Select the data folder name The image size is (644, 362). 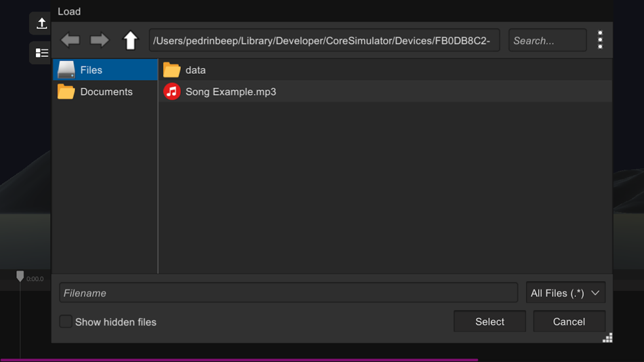click(x=195, y=70)
